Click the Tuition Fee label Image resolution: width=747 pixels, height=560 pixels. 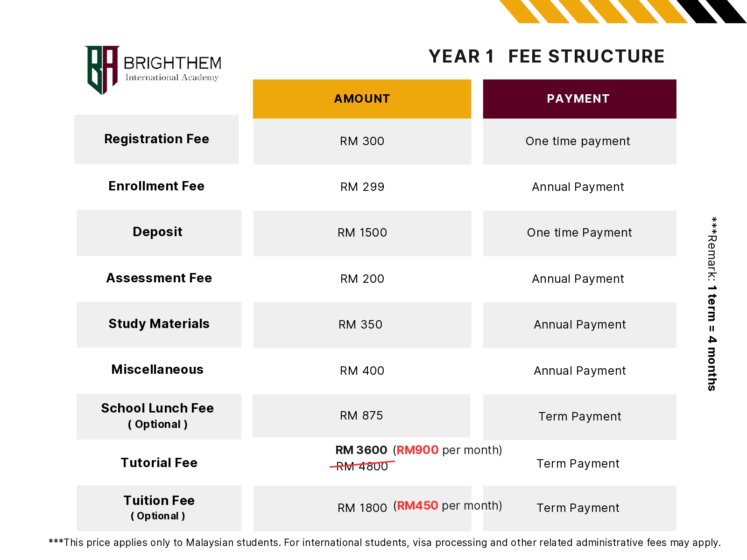(159, 501)
